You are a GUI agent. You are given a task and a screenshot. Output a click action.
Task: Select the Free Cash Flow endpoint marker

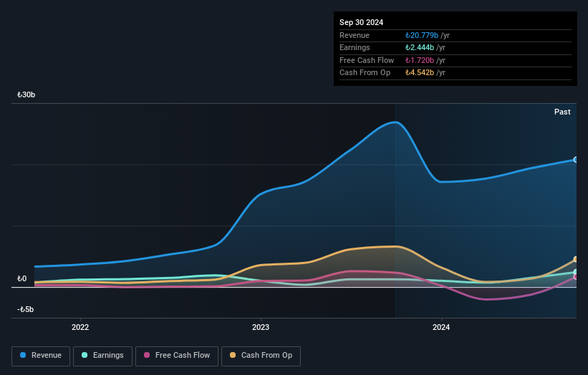coord(576,277)
